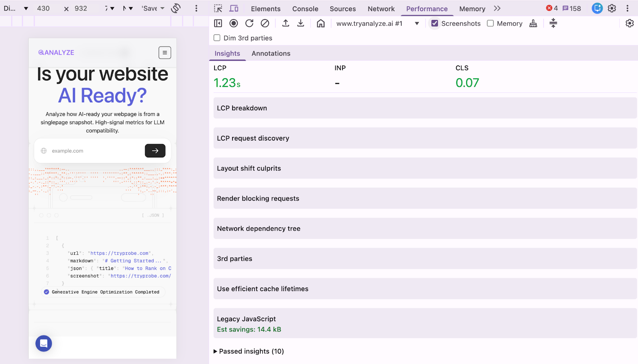Export the current performance trace

[x=301, y=23]
